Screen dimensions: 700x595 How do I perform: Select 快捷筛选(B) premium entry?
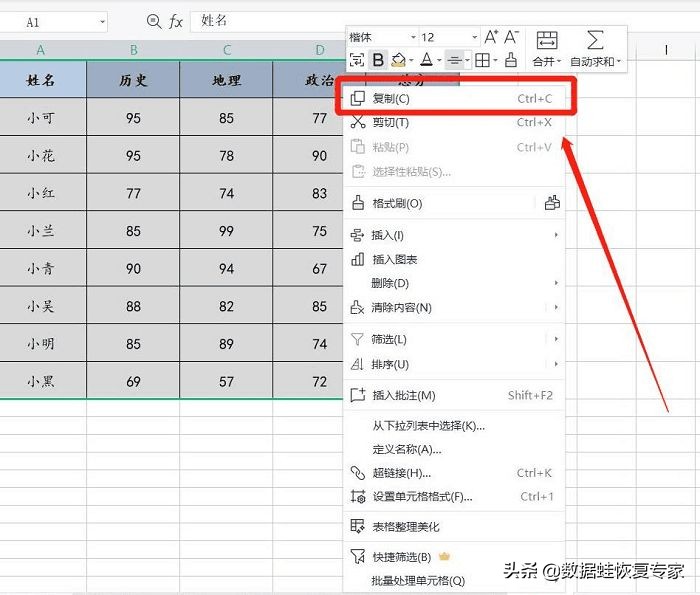coord(454,557)
